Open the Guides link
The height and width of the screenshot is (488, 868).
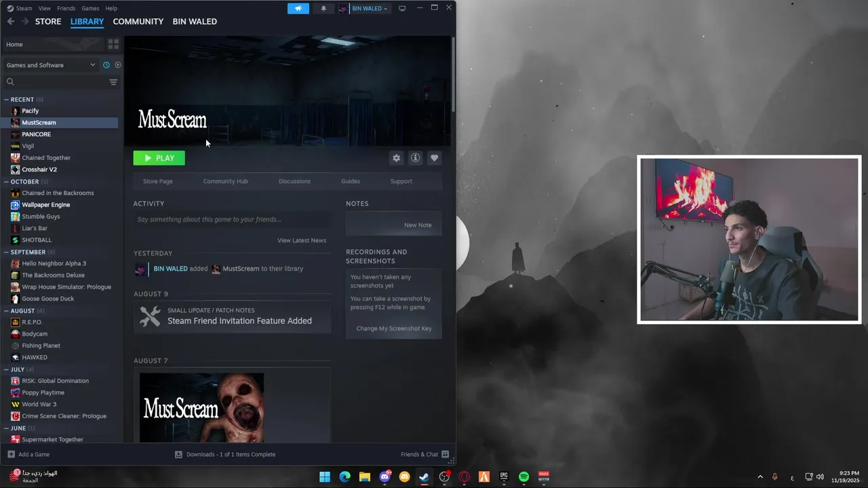pyautogui.click(x=351, y=181)
